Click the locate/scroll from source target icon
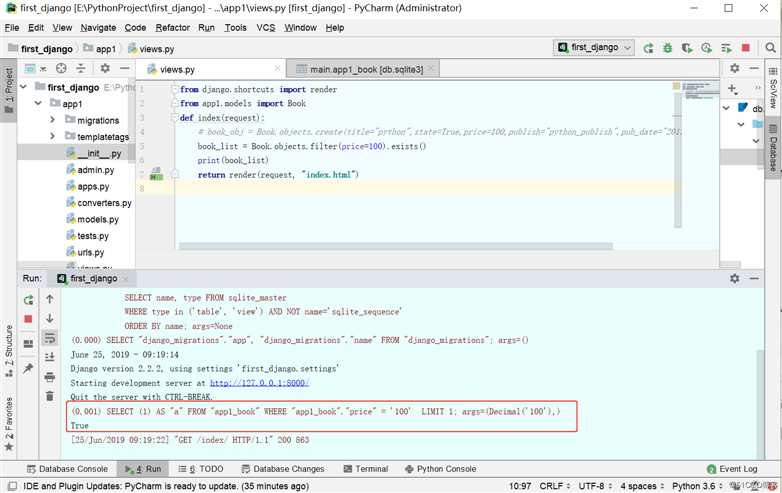Screen dimensions: 782x493 (x=61, y=68)
